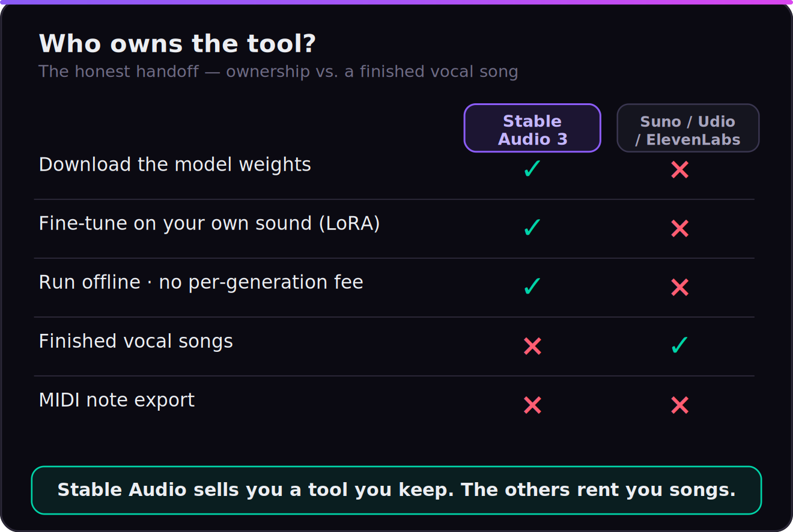Click the Suno / Udio / ElevenLabs column header
793x532 pixels.
click(x=688, y=128)
